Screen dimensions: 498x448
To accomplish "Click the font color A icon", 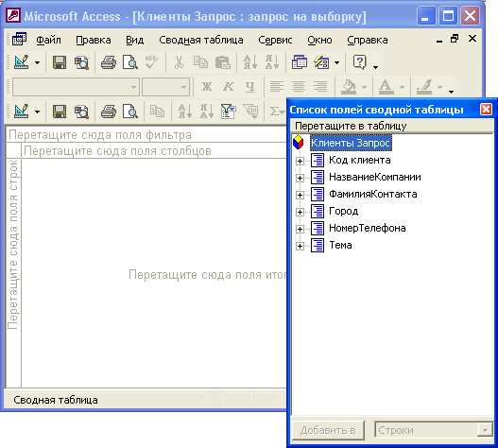I will coord(386,86).
